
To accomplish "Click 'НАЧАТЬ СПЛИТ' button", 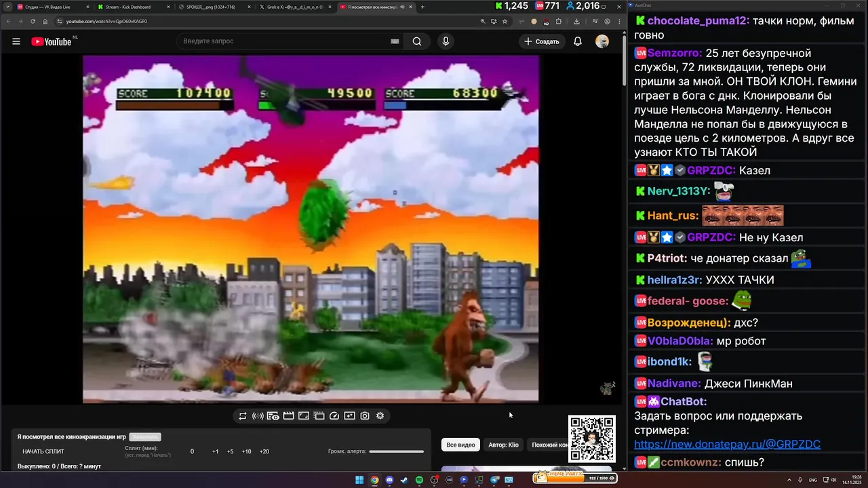I will (43, 451).
